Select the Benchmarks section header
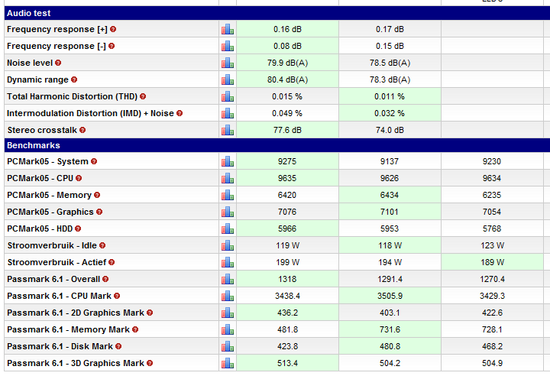The height and width of the screenshot is (376, 550). (277, 145)
